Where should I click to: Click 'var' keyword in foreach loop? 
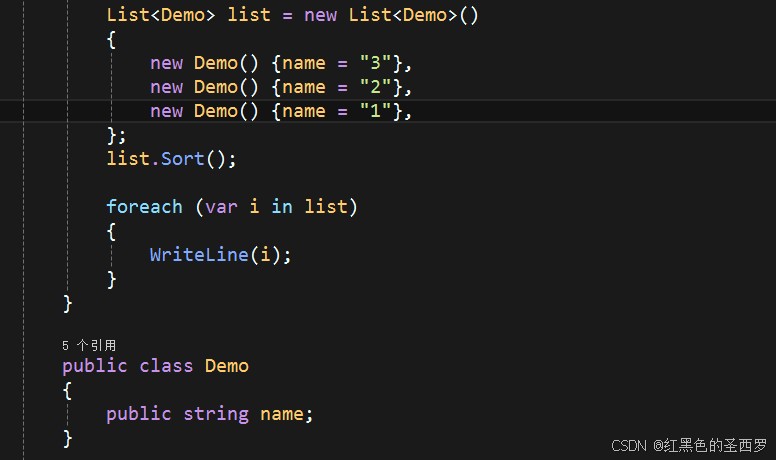point(221,206)
